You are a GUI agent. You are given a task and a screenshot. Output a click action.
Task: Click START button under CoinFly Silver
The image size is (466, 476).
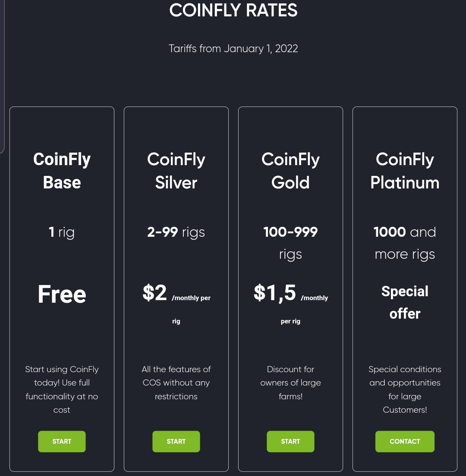[x=176, y=442]
